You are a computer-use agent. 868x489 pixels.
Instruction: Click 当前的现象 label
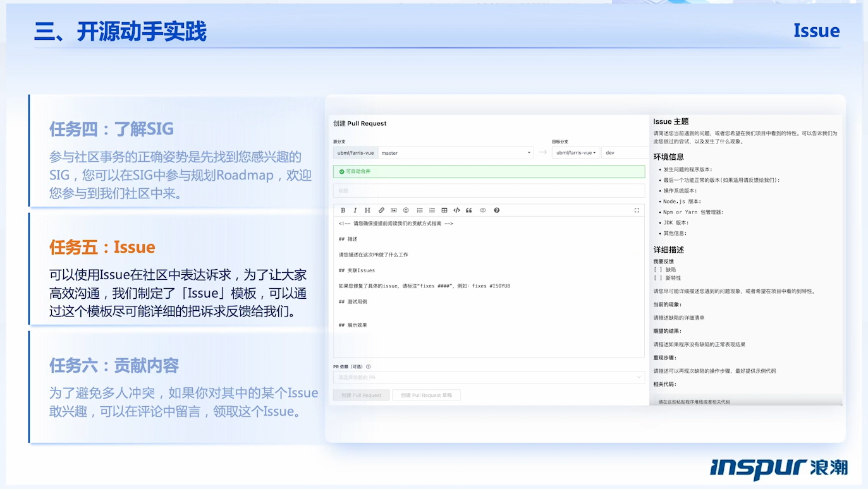point(668,305)
